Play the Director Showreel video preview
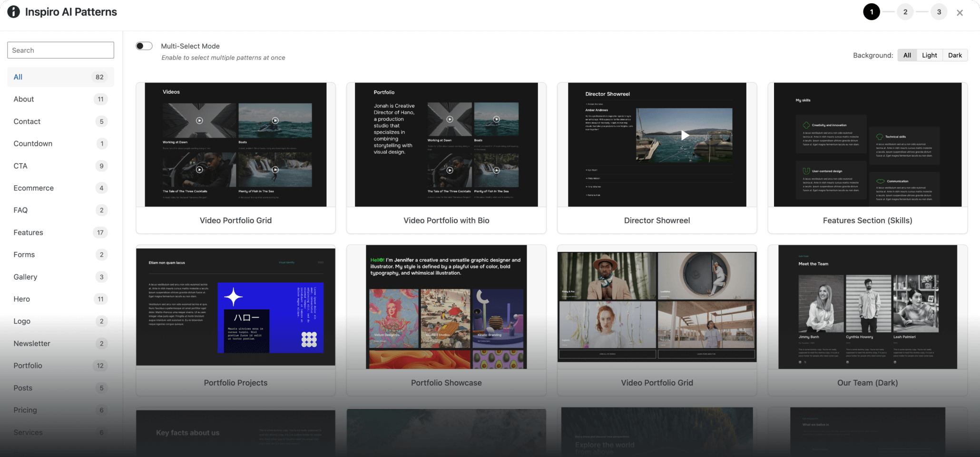Viewport: 980px width, 457px height. click(x=685, y=135)
